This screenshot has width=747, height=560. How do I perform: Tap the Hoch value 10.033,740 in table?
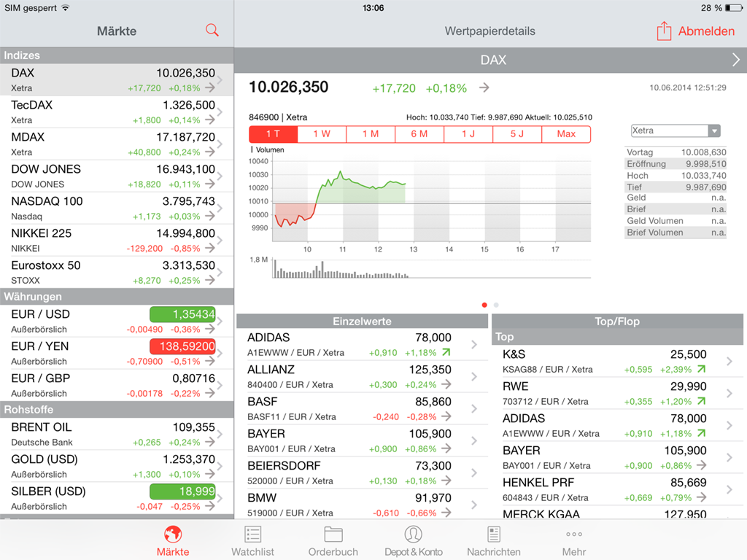pos(704,176)
